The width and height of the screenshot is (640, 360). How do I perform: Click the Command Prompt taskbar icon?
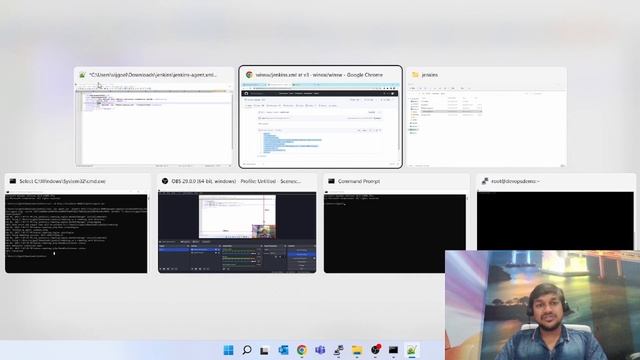pyautogui.click(x=393, y=350)
